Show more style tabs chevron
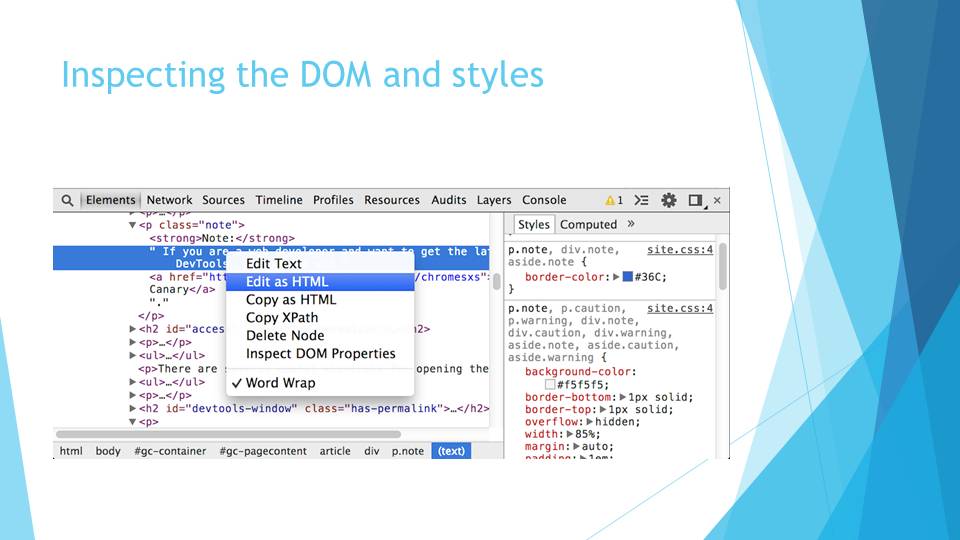The height and width of the screenshot is (540, 960). click(x=631, y=224)
